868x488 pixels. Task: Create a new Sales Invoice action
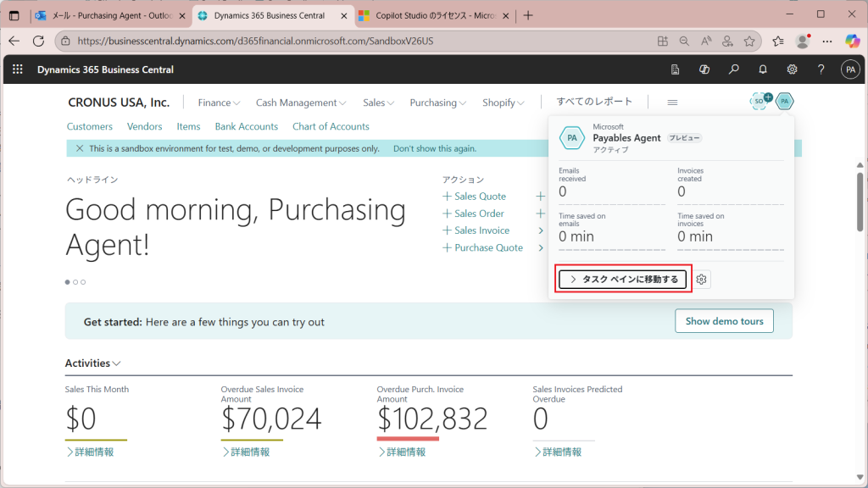tap(476, 230)
